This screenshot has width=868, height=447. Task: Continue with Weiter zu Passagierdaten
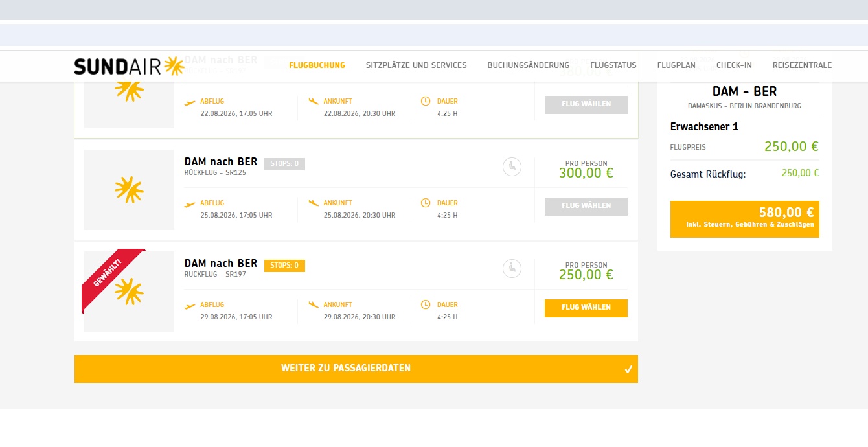(356, 369)
